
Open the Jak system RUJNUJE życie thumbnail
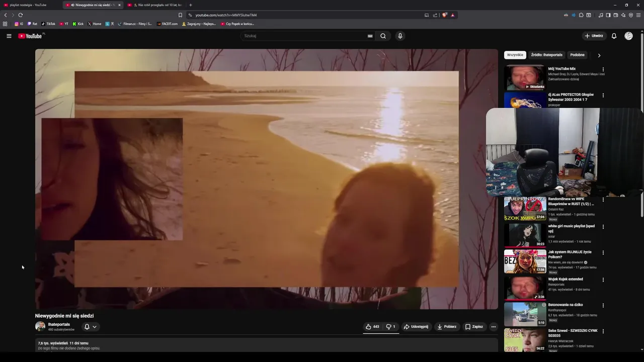[x=525, y=261]
